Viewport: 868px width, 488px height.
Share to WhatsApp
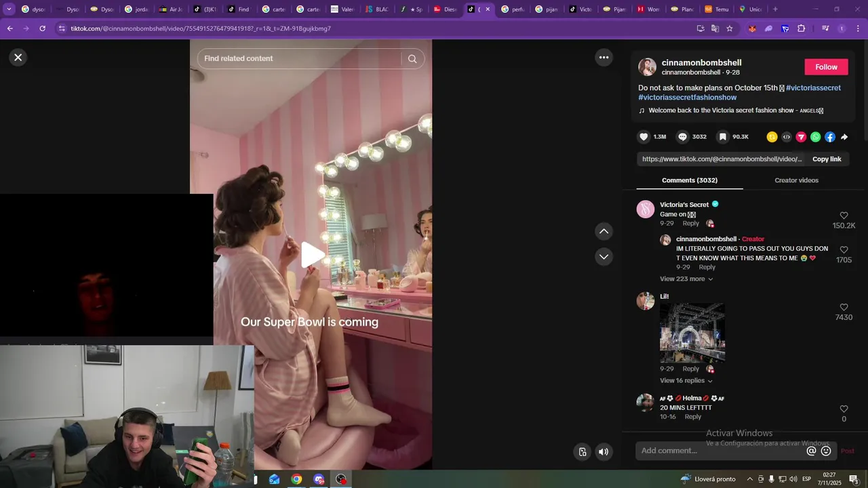click(815, 137)
